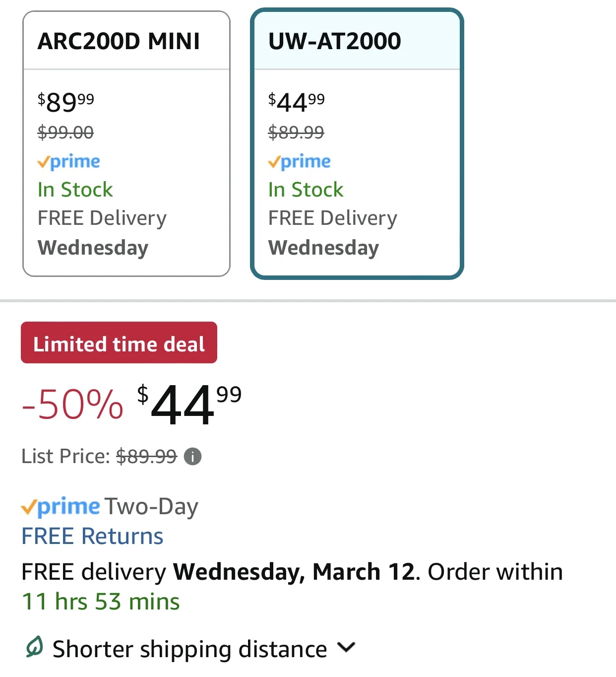Expand the Shorter shipping distance chevron

click(x=346, y=647)
